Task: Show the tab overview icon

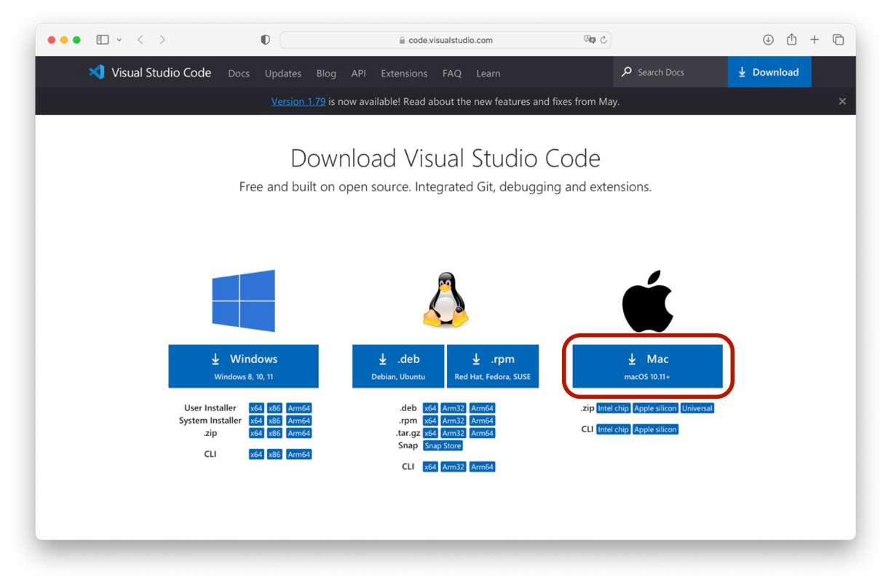Action: [838, 40]
